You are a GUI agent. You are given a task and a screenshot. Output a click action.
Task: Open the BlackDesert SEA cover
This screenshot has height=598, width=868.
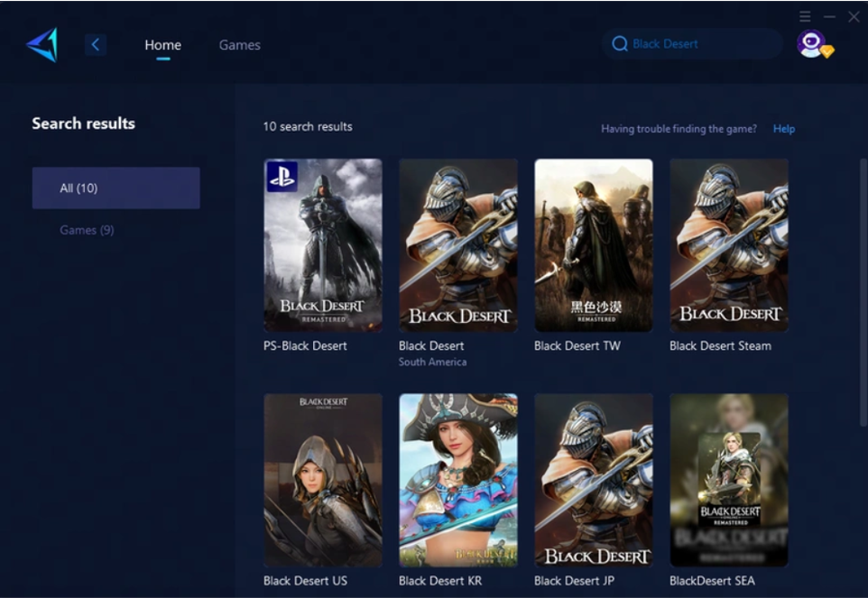click(x=729, y=480)
